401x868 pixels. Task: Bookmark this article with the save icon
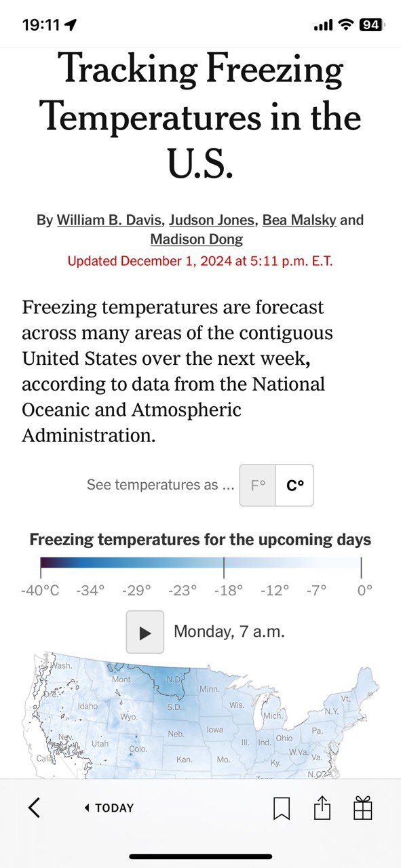coord(282,808)
